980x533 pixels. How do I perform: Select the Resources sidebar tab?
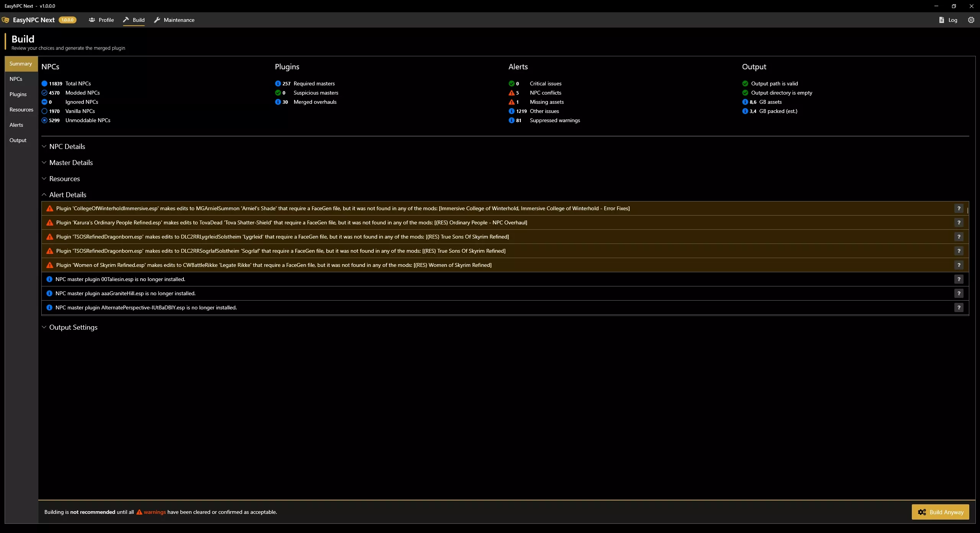[21, 110]
